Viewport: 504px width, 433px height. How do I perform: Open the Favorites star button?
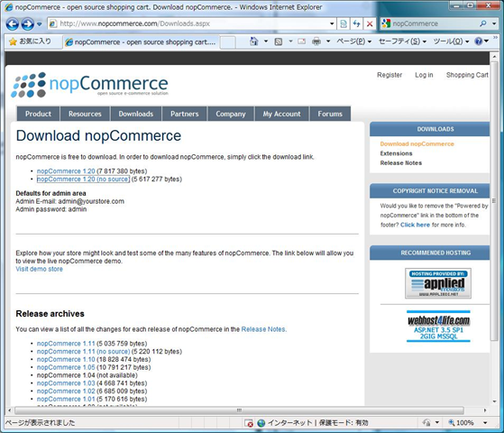[x=31, y=41]
